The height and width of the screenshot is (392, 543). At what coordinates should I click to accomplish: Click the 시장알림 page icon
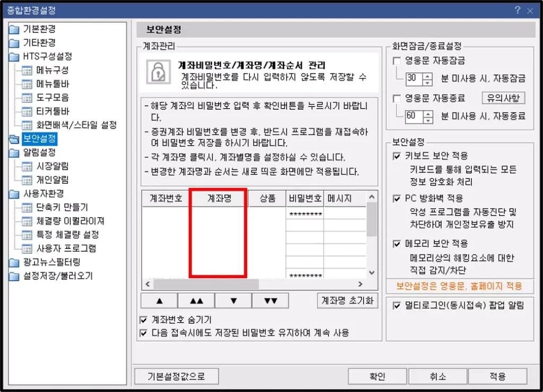[27, 166]
